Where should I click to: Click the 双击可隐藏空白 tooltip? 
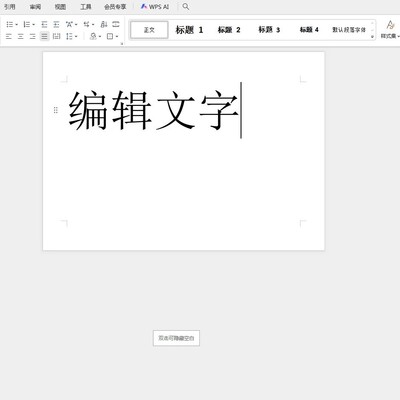point(176,338)
